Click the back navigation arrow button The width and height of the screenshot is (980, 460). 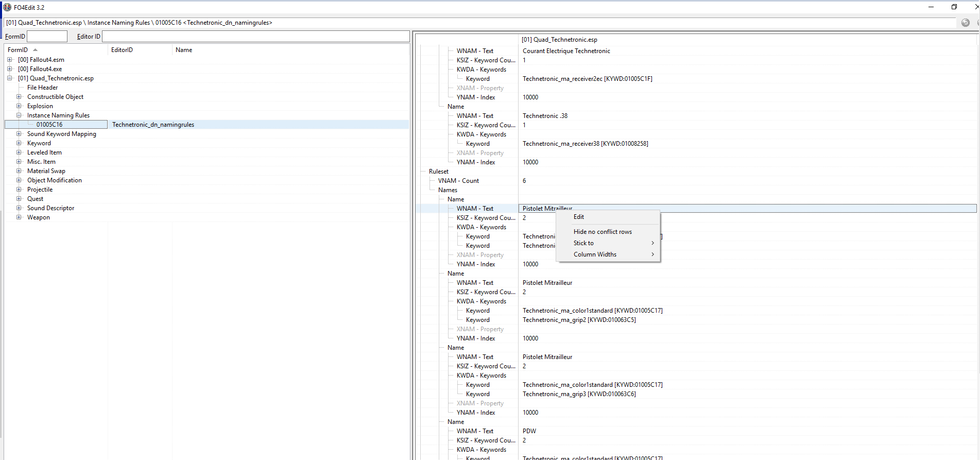click(966, 23)
